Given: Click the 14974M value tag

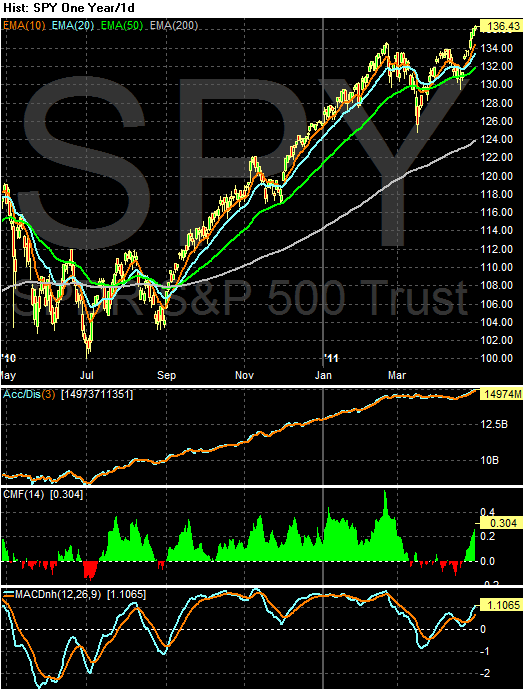Looking at the screenshot, I should pyautogui.click(x=501, y=394).
